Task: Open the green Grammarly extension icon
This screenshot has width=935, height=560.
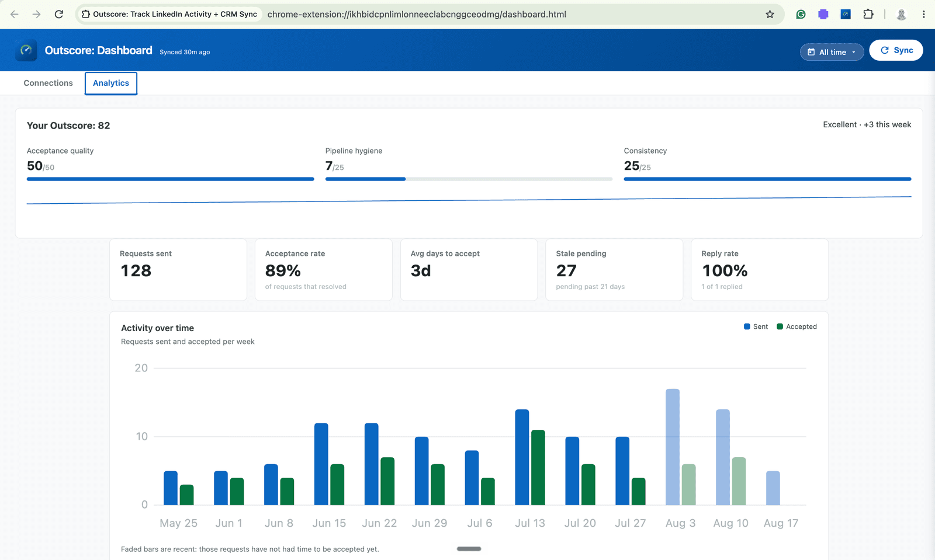Action: click(801, 14)
